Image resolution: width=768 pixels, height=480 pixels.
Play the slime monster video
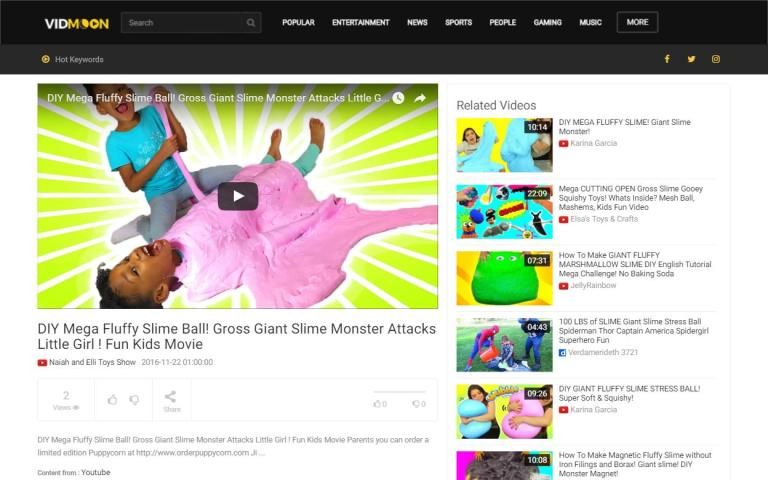pos(237,196)
